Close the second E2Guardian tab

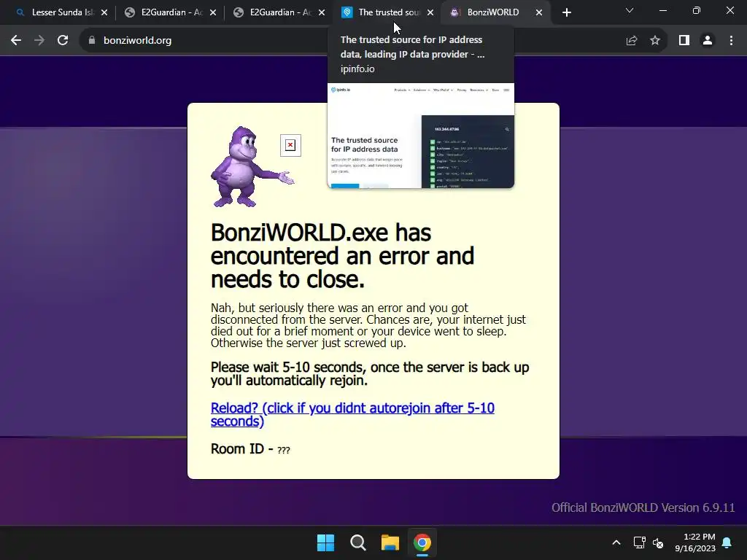pyautogui.click(x=322, y=12)
